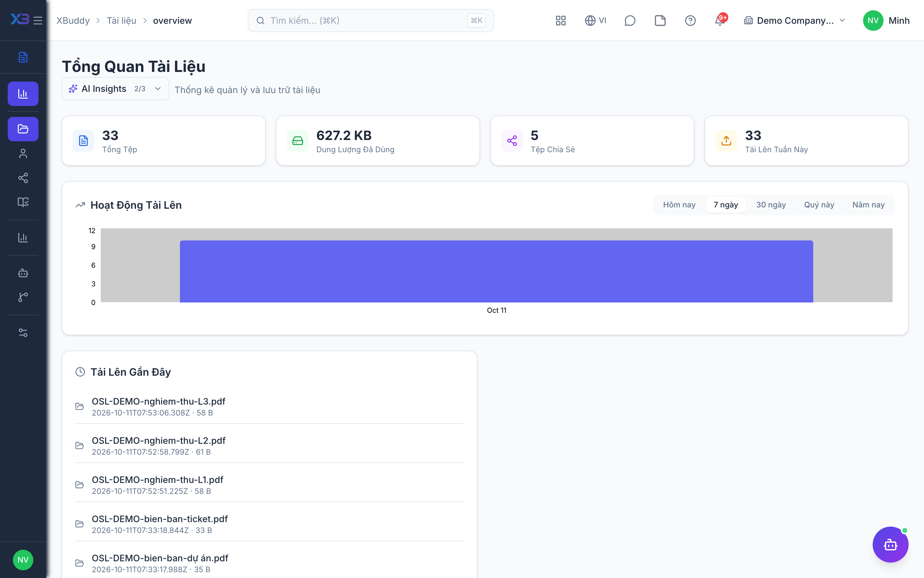Open OSL-DEMO-nghiem-thu-L1.pdf file
The image size is (924, 578).
click(269, 485)
